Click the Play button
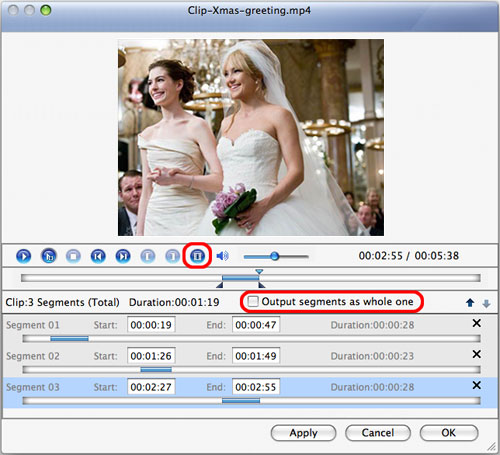 tap(24, 256)
